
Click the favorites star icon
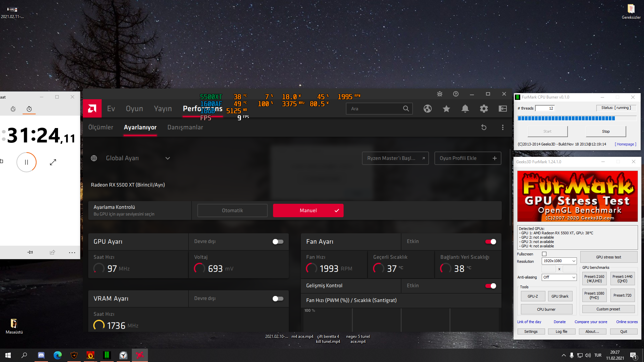446,109
